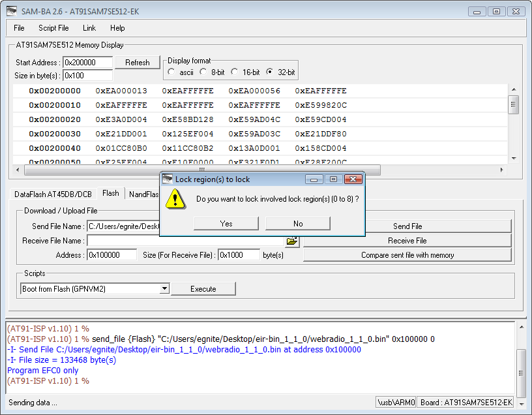This screenshot has width=532, height=415.
Task: Maximize the Lock region(s) dialog
Action: point(334,179)
